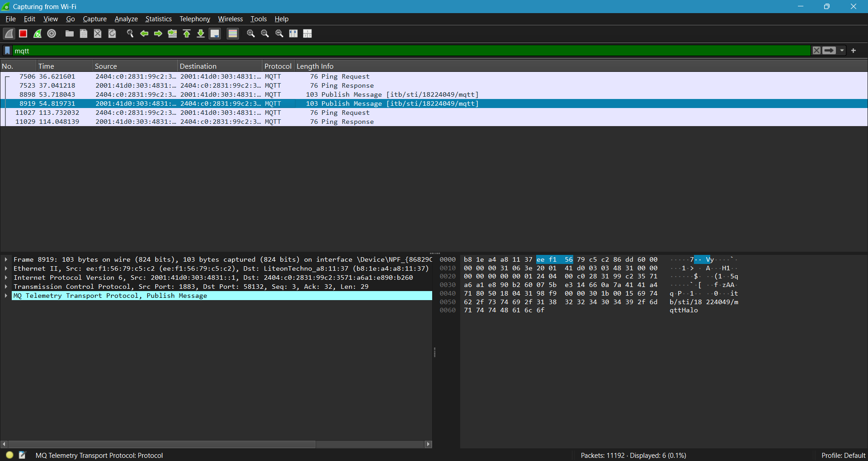868x461 pixels.
Task: Select packet 7506 Ping Request
Action: [434, 76]
